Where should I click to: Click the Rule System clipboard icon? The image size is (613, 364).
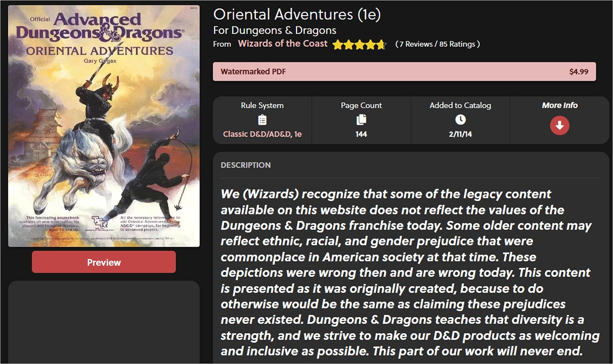[262, 120]
